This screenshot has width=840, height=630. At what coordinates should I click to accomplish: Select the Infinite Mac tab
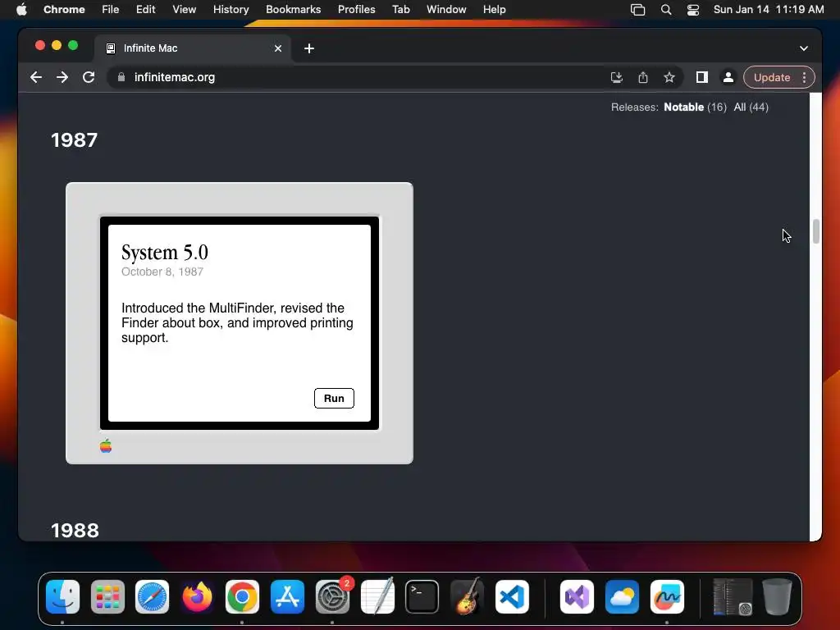193,48
